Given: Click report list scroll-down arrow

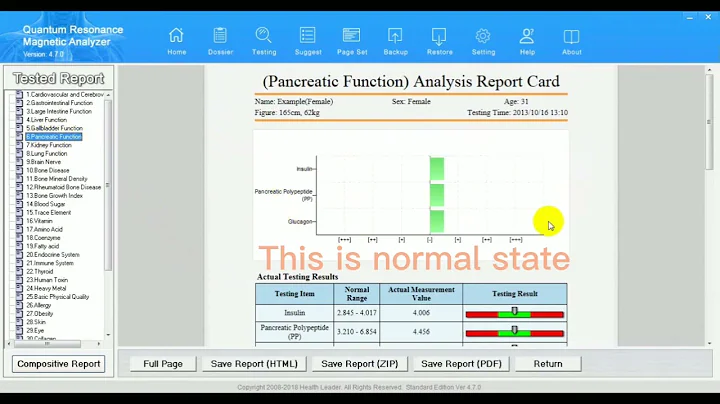Looking at the screenshot, I should (108, 335).
